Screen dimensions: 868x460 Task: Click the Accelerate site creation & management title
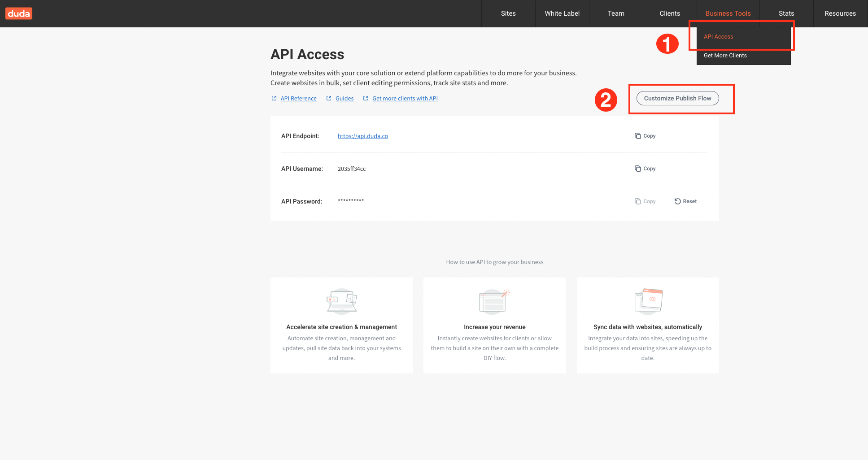pos(341,327)
